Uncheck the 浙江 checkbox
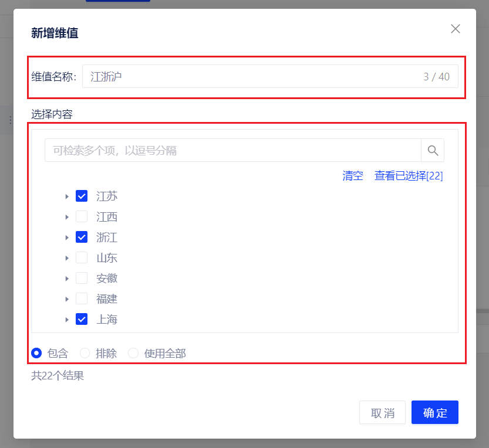This screenshot has width=489, height=448. click(82, 237)
